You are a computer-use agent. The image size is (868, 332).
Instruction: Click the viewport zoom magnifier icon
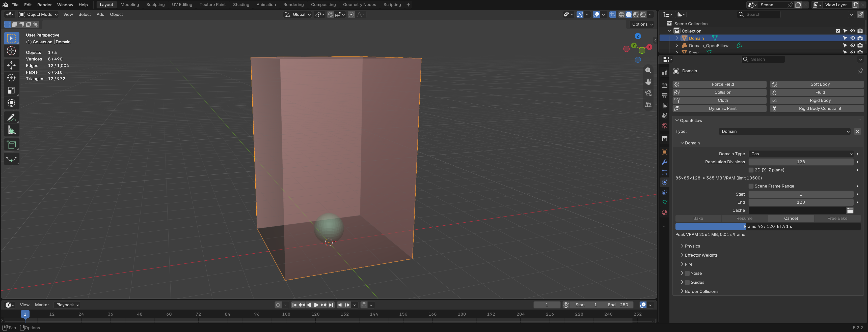(x=648, y=70)
